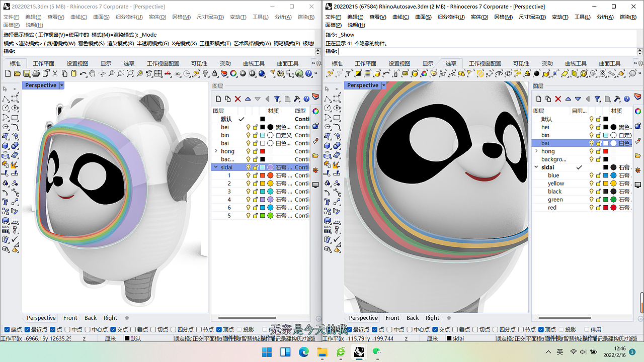Open 曲线(C) menu in left window

point(78,17)
